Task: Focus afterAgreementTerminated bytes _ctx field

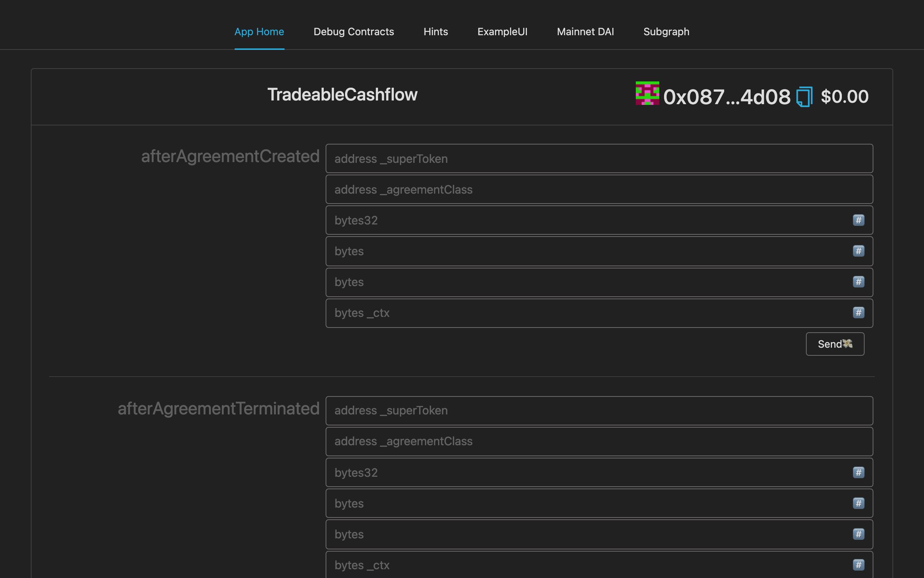Action: [x=599, y=565]
